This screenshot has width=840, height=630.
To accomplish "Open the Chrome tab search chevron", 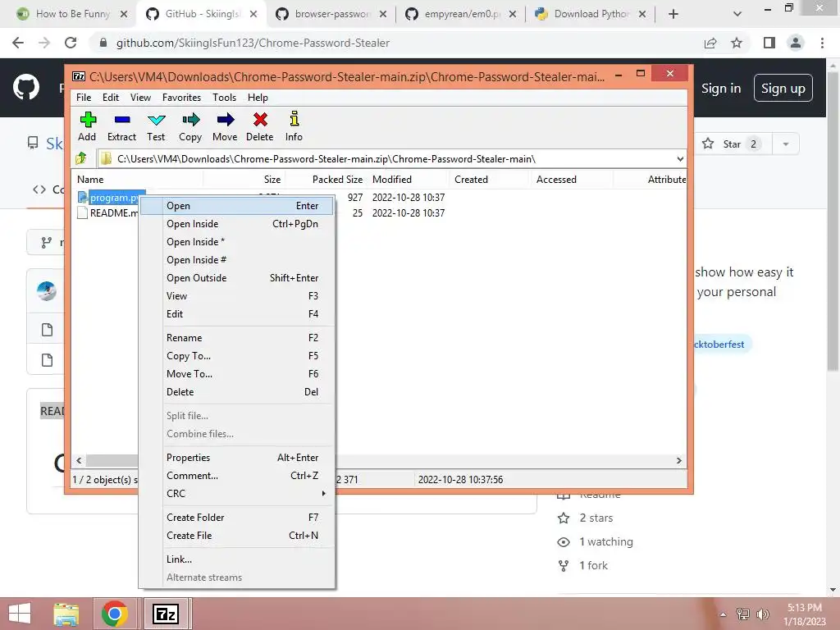I will (x=737, y=14).
